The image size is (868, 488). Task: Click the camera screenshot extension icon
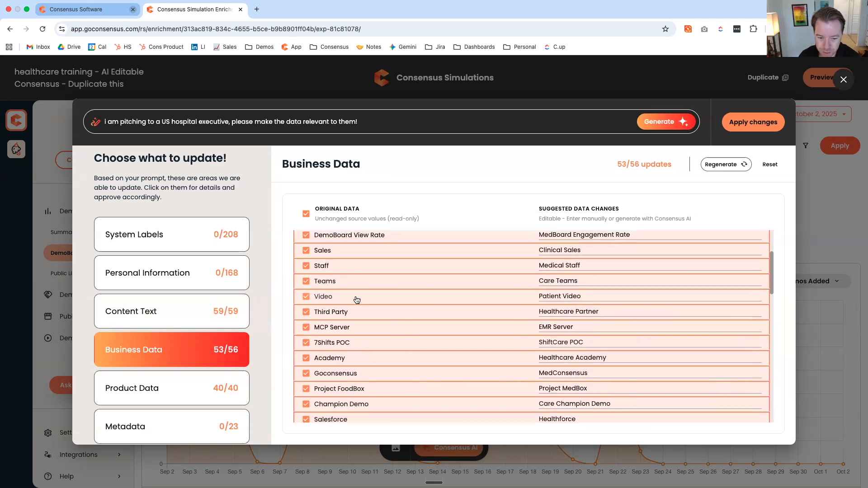click(x=704, y=29)
